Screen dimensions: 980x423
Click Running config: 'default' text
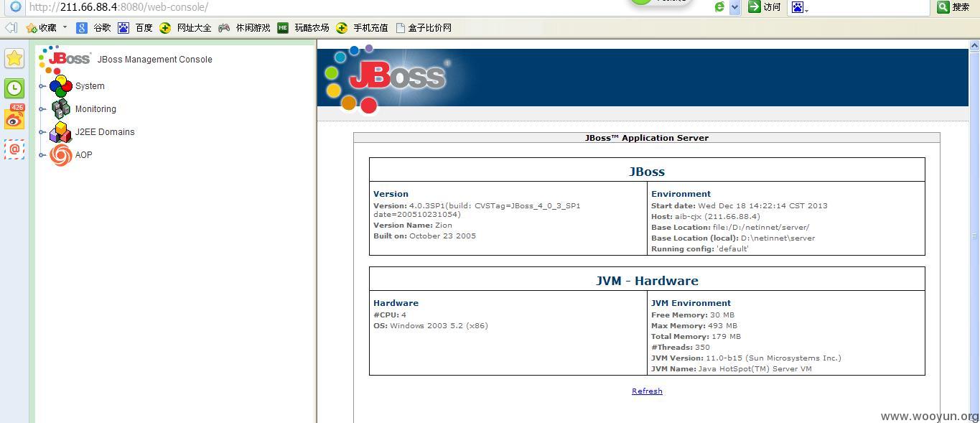coord(700,248)
